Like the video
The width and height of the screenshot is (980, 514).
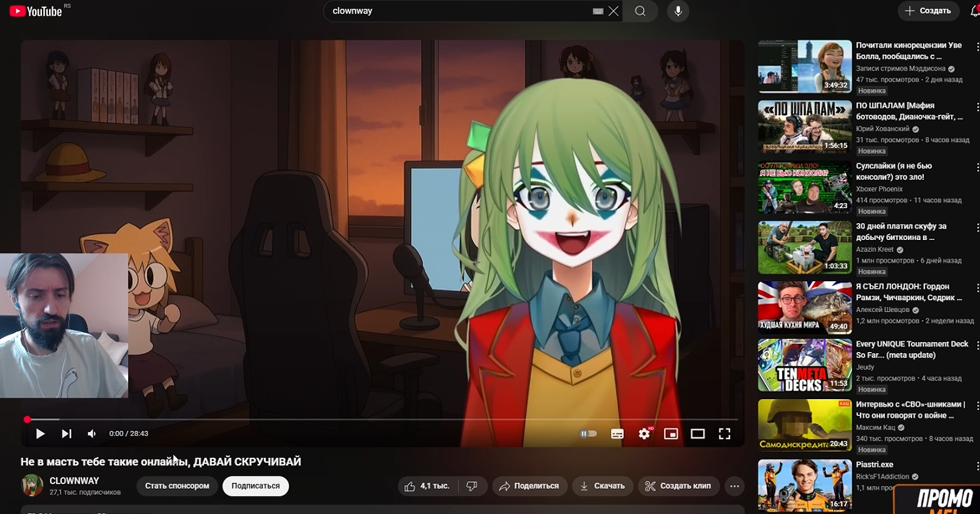[x=428, y=486]
